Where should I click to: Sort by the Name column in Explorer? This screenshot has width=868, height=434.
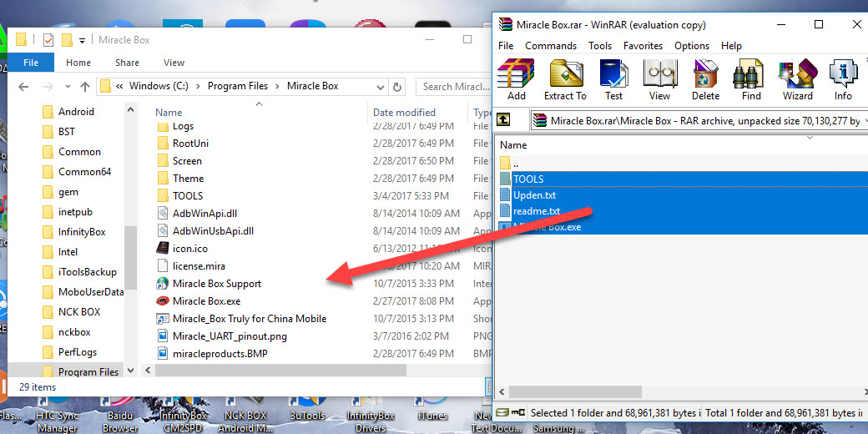pos(169,112)
